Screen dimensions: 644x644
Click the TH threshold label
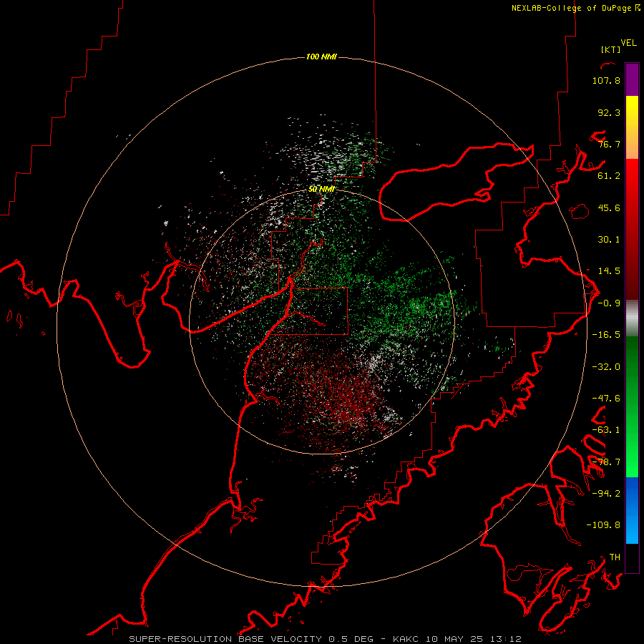[x=615, y=557]
